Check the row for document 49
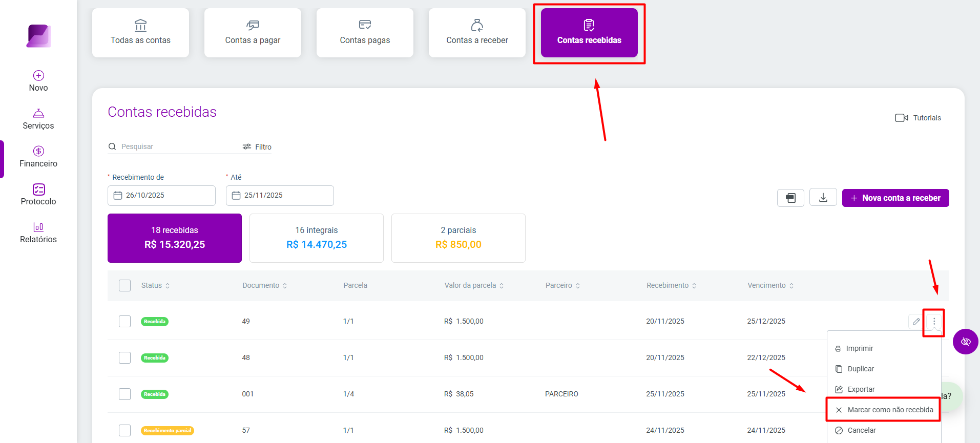 (124, 321)
